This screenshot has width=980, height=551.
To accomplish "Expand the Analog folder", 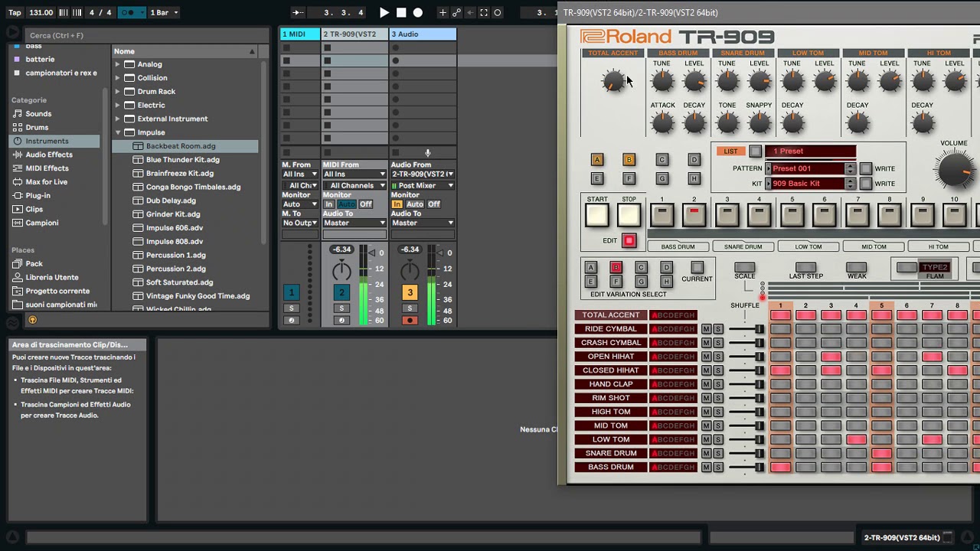I will coord(117,64).
